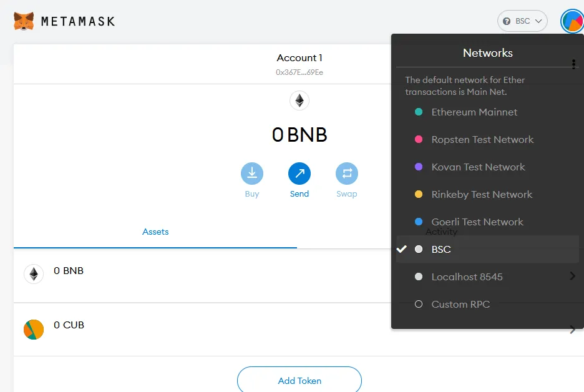The width and height of the screenshot is (584, 392).
Task: Copy the account address 0x367E...69Ee
Action: [299, 72]
